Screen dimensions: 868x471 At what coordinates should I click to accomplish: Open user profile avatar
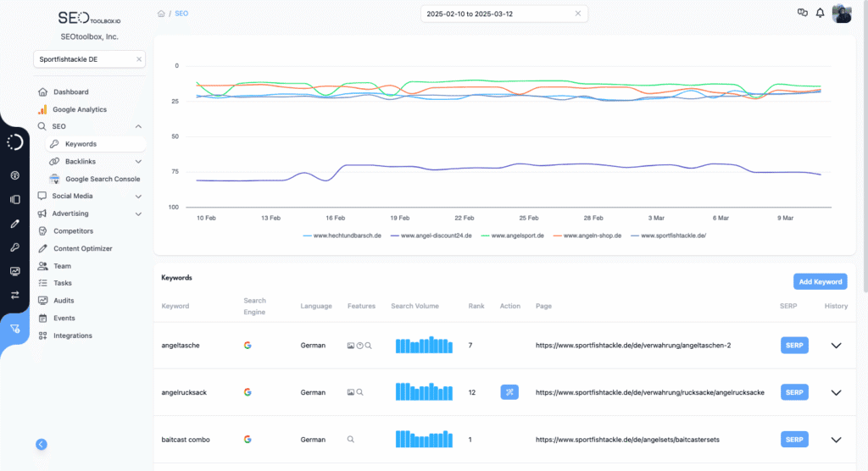pyautogui.click(x=842, y=14)
